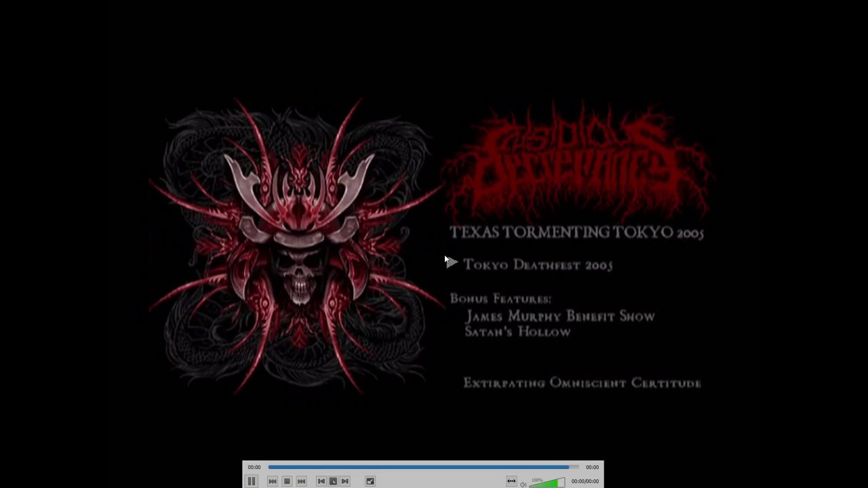
Task: Skip to the next chapter button
Action: click(x=302, y=481)
